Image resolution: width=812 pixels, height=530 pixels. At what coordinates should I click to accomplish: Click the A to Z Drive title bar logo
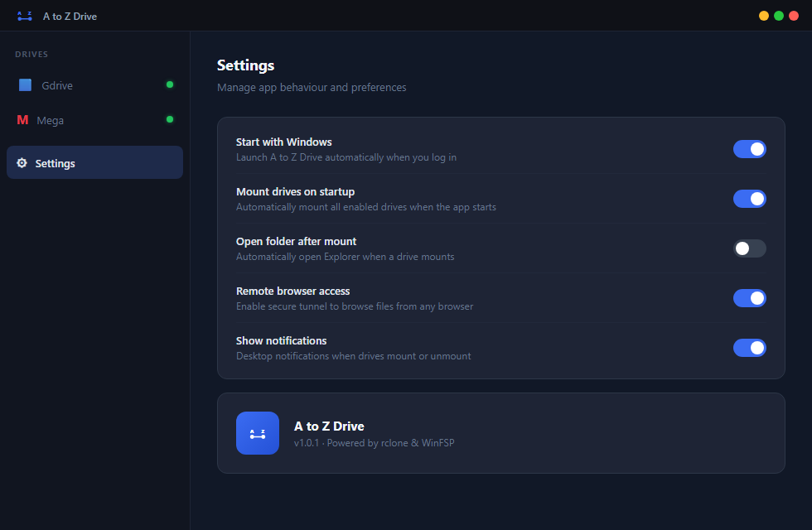coord(24,16)
